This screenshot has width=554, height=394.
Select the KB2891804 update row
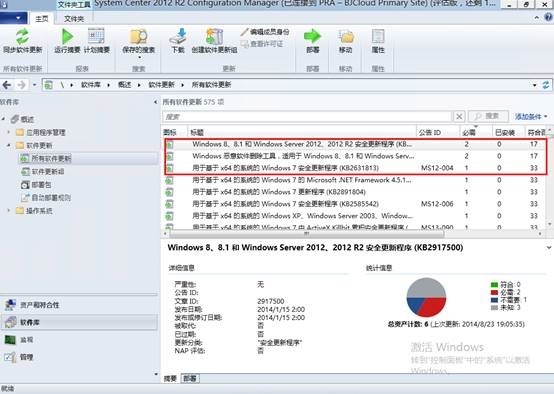(355, 192)
